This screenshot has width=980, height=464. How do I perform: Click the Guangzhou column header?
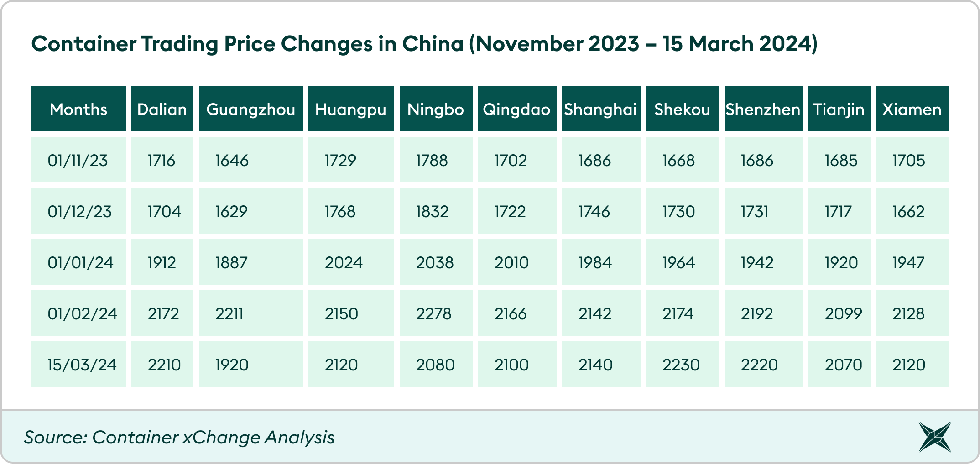251,109
